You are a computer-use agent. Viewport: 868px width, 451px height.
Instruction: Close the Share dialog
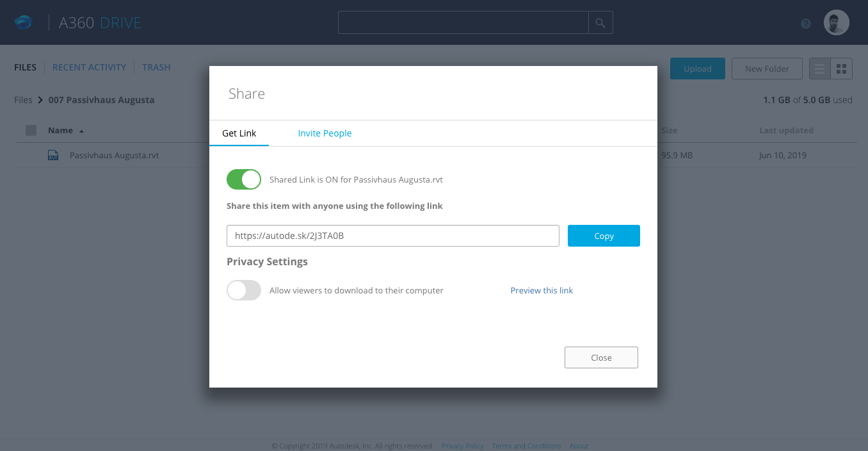[x=601, y=357]
